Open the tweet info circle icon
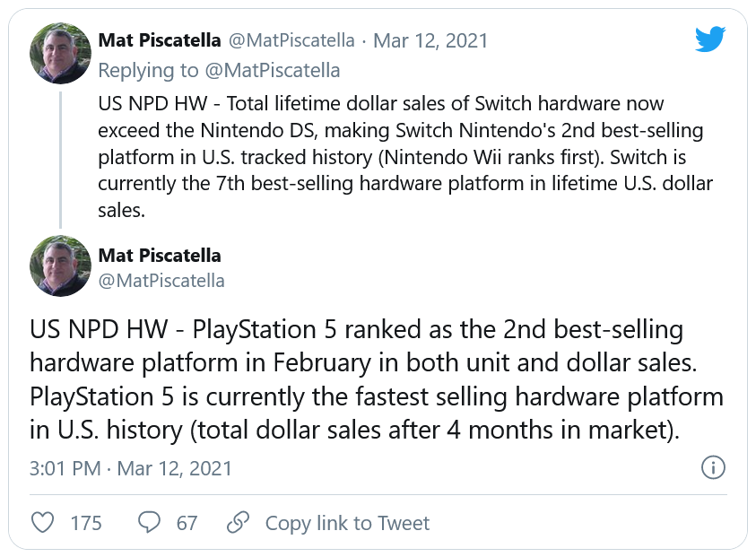Image resolution: width=756 pixels, height=557 pixels. [x=712, y=467]
